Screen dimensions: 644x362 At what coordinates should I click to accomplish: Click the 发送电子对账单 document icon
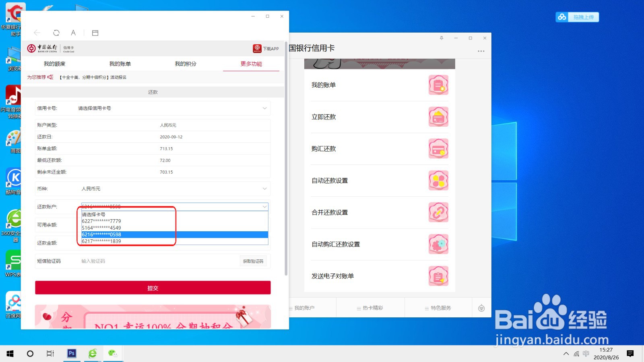click(x=438, y=276)
